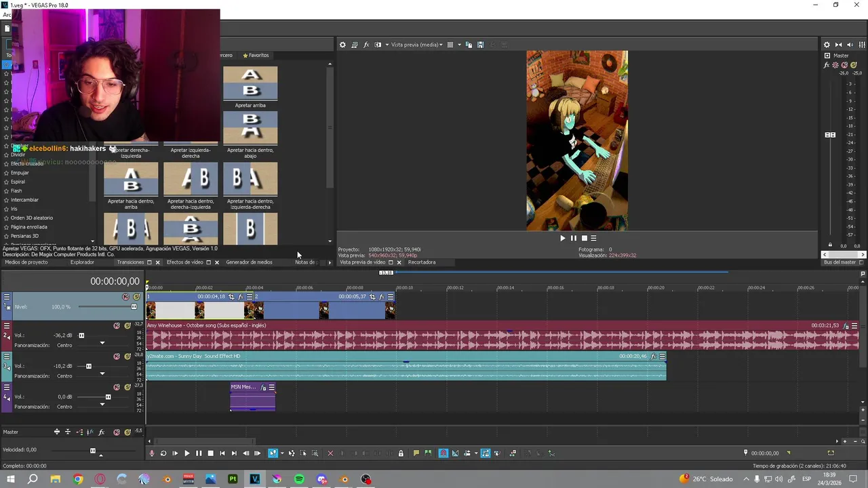Screen dimensions: 868x488
Task: Open event FX on first video clip
Action: click(241, 297)
